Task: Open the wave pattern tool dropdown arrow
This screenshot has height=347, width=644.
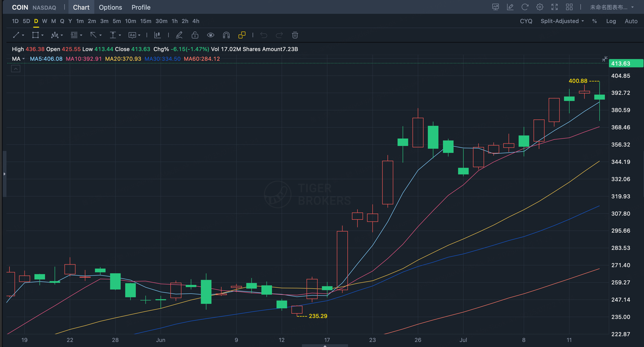Action: click(x=61, y=35)
